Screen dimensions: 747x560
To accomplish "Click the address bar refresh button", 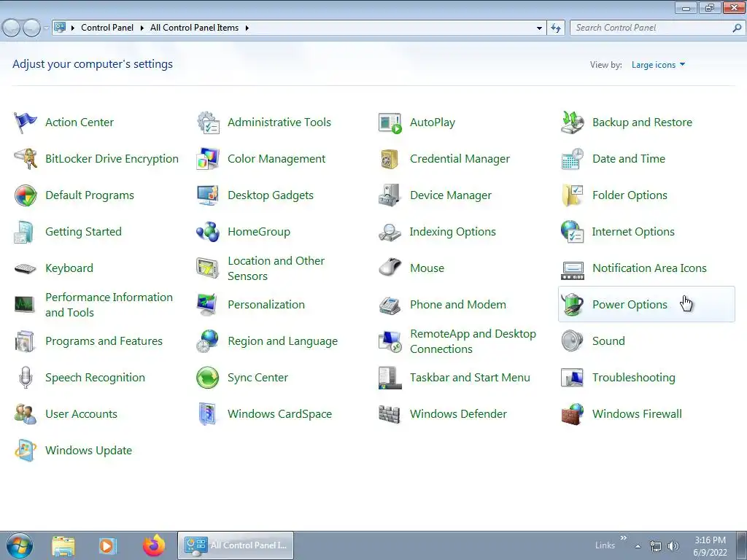I will tap(556, 28).
